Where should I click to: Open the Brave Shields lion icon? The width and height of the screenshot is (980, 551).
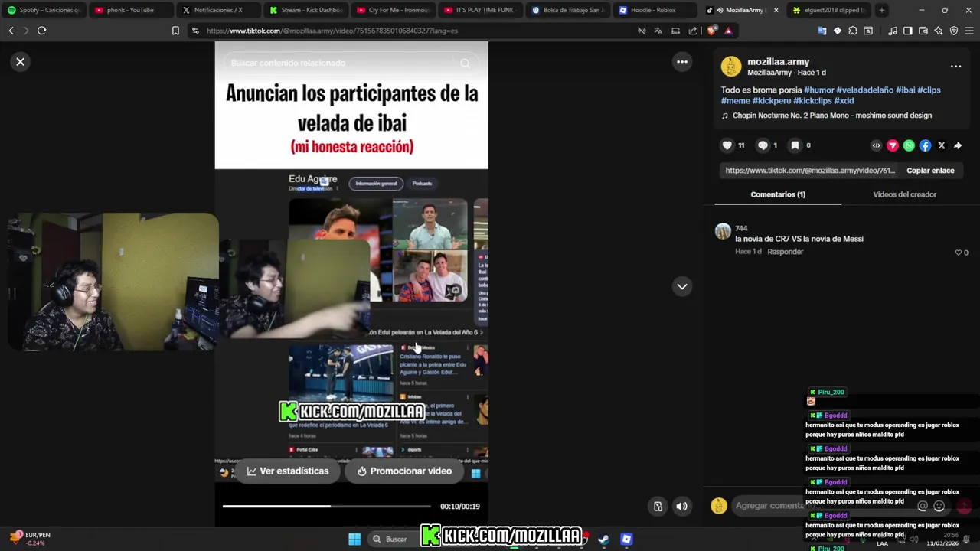(x=712, y=31)
